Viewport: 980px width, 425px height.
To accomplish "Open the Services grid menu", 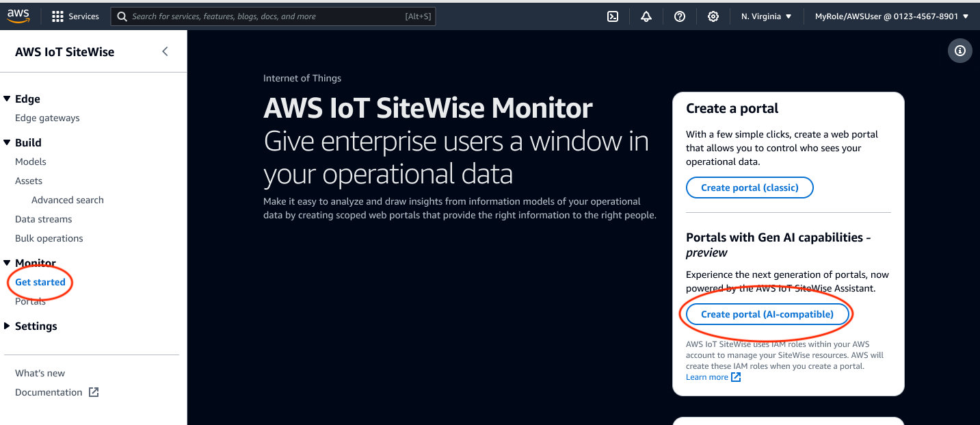I will [x=75, y=16].
